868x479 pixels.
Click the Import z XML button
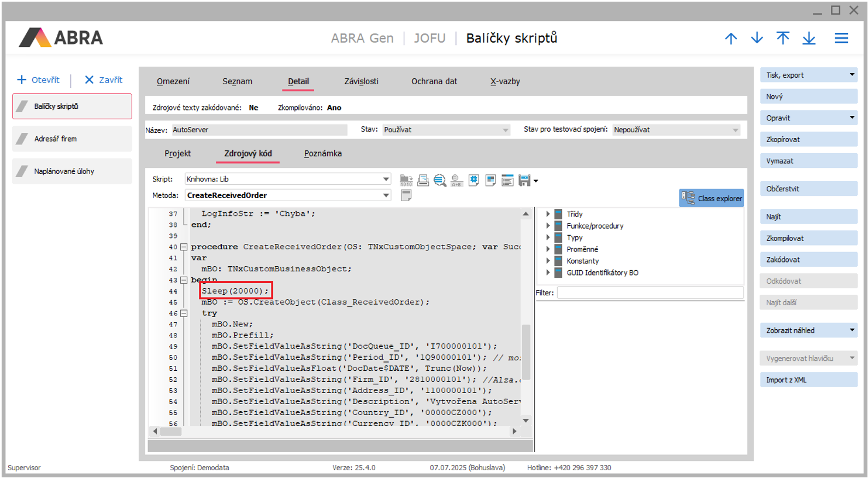click(808, 380)
